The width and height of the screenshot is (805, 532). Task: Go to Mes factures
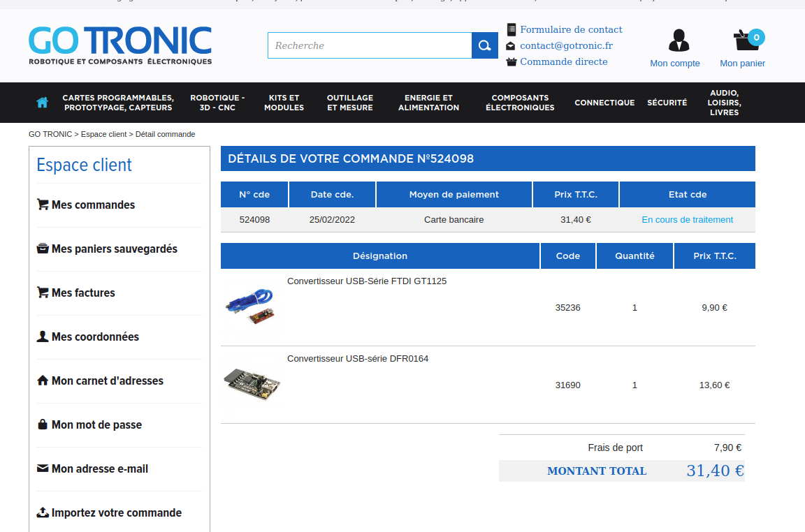[x=83, y=293]
